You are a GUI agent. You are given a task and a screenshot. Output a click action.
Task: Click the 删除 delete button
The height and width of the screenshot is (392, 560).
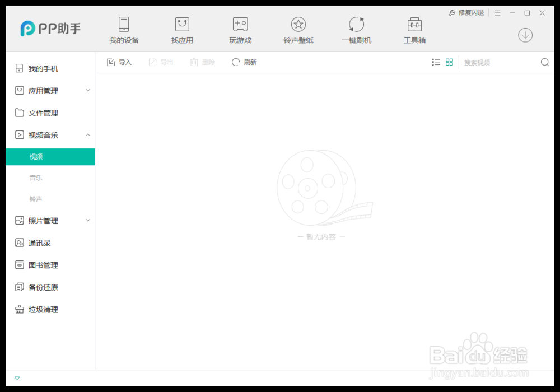coord(203,62)
